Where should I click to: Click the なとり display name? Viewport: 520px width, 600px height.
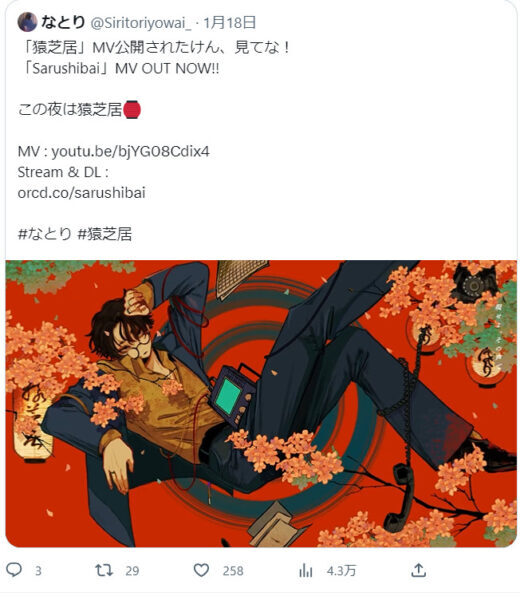click(x=63, y=22)
